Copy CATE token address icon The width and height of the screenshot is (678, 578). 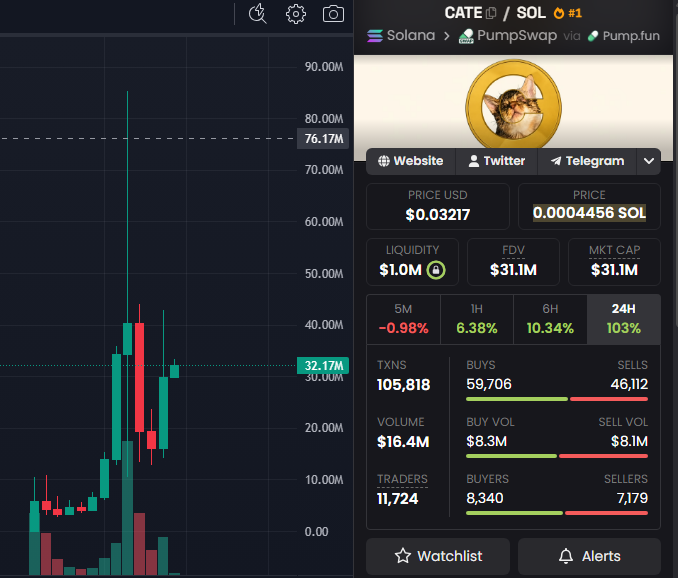tap(491, 13)
